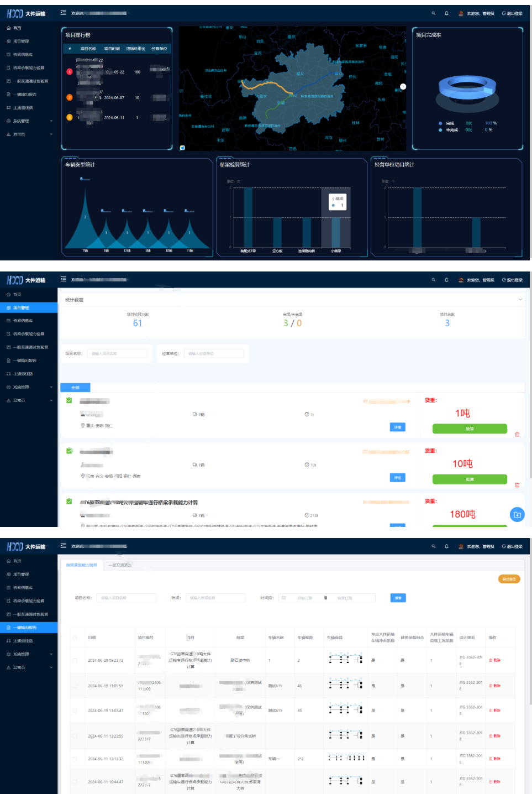
Task: Select the blue 全部 tab
Action: tap(75, 388)
